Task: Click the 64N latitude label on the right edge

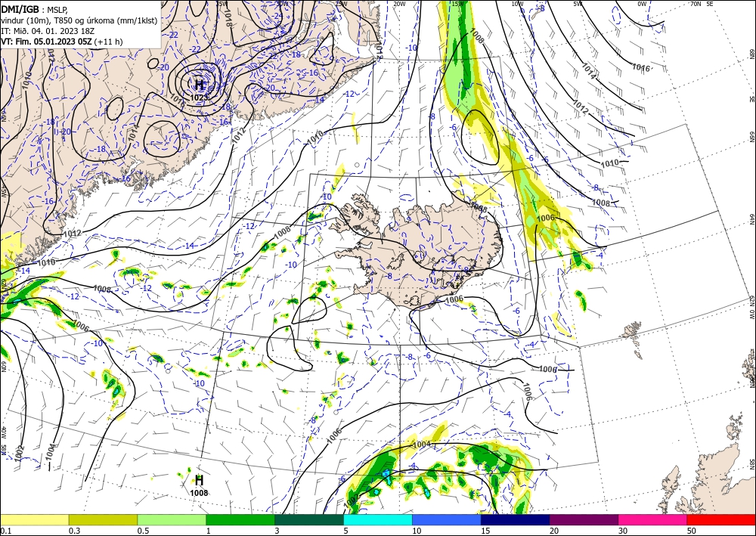Action: pos(751,219)
